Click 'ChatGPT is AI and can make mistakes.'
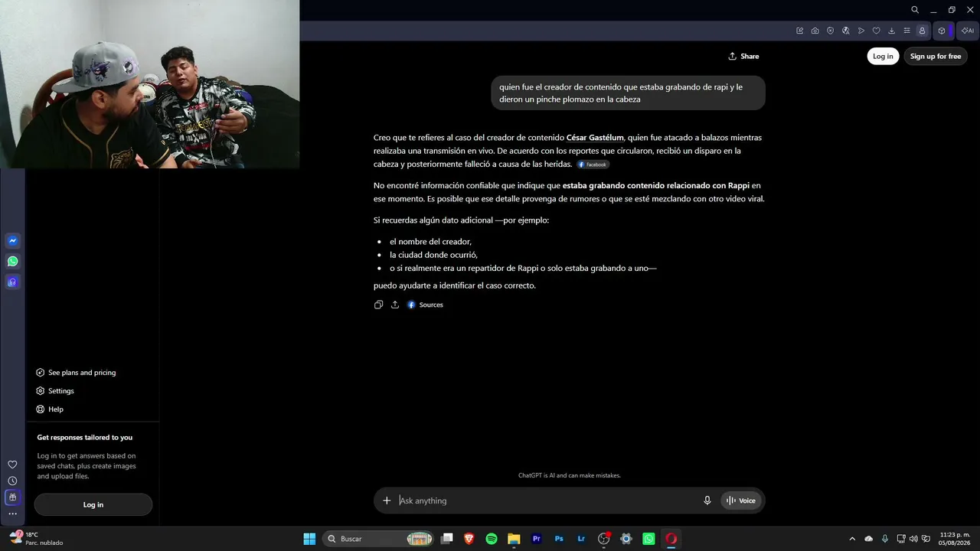The width and height of the screenshot is (980, 551). (570, 475)
